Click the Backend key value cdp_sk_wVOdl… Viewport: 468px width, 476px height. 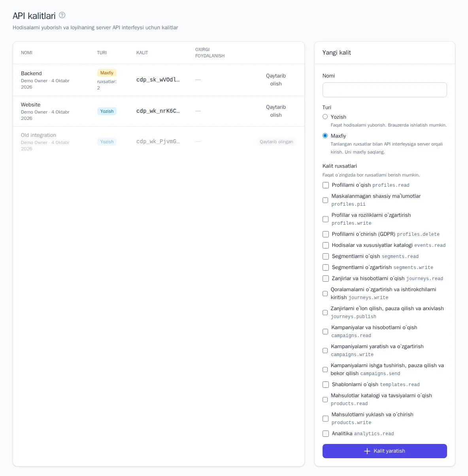[x=158, y=80]
